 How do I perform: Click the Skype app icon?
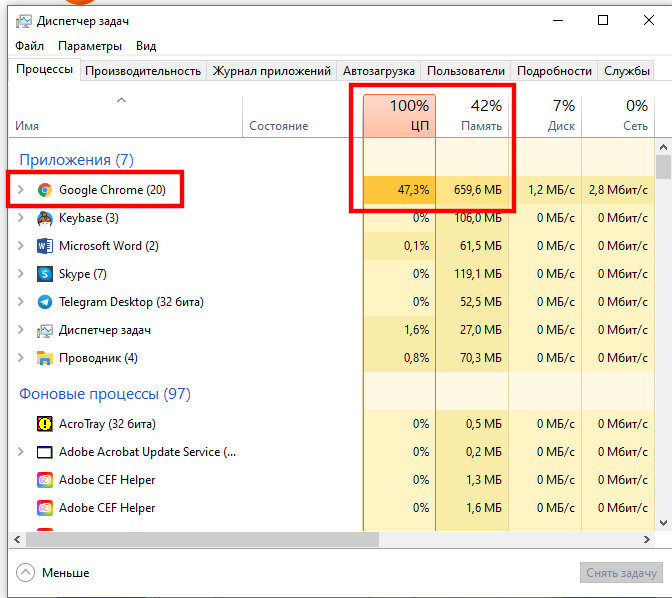tap(45, 274)
